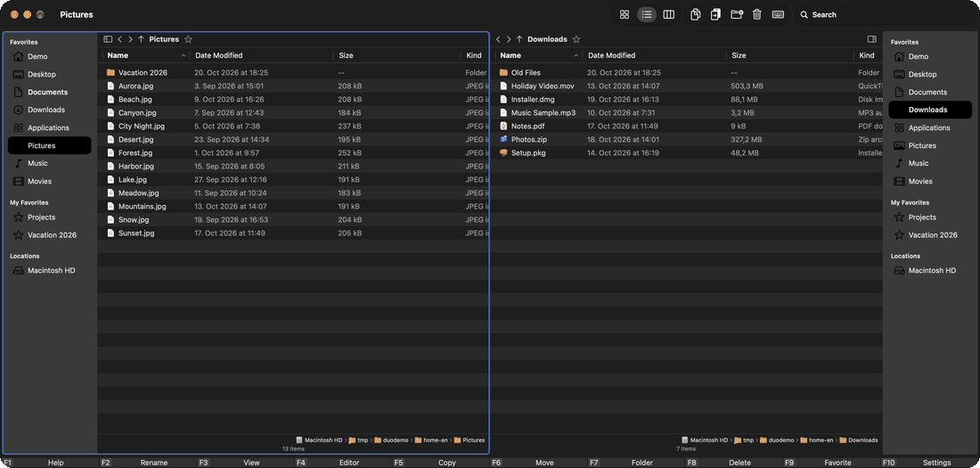Click F7 Folder button

[x=635, y=463]
